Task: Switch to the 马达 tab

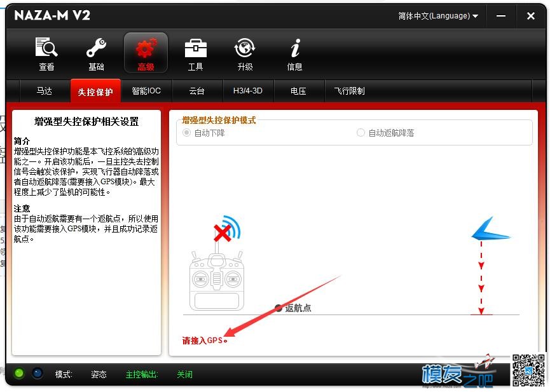Action: click(45, 91)
